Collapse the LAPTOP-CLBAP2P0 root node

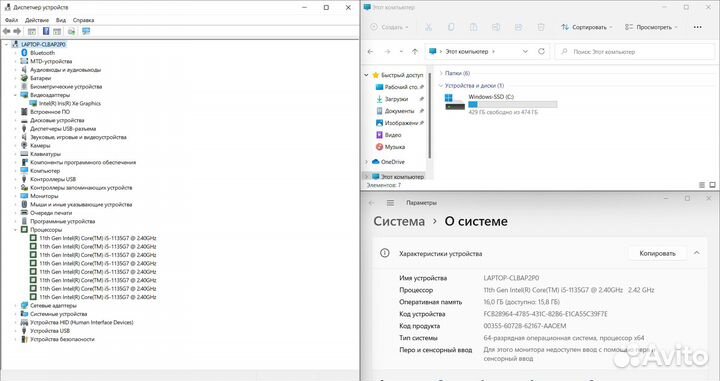point(6,45)
